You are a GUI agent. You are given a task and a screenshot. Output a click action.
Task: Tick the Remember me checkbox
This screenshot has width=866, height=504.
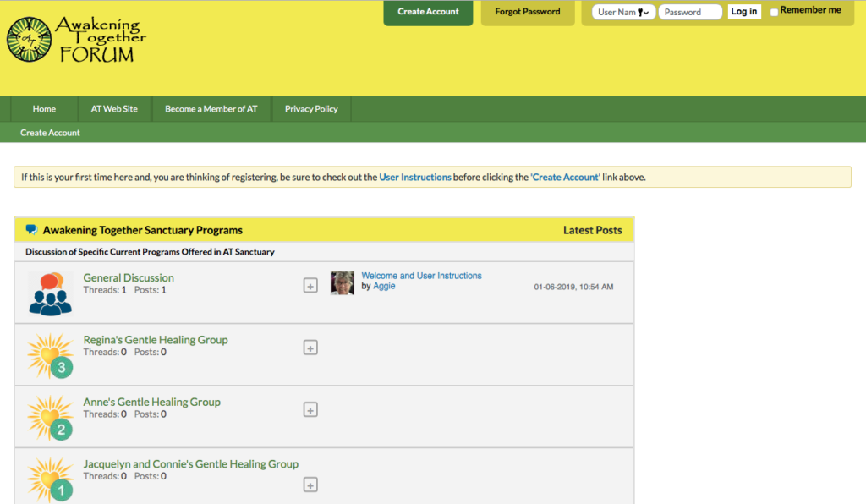point(774,12)
